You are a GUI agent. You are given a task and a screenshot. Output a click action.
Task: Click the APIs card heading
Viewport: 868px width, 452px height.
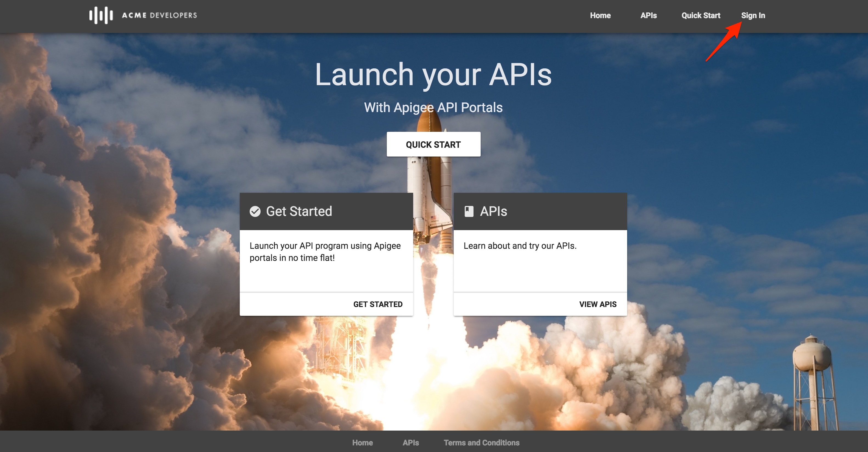tap(493, 211)
